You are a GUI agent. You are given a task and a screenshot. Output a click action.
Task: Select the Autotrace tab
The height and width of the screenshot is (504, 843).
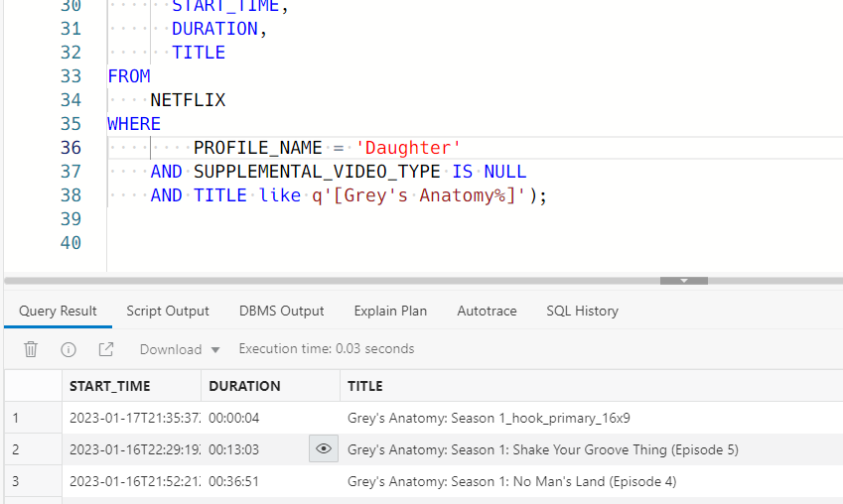[487, 312]
